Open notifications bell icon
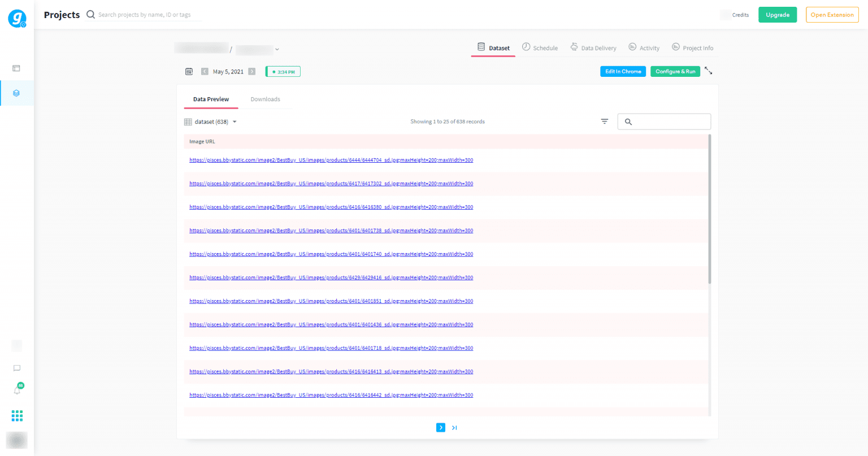 click(17, 390)
